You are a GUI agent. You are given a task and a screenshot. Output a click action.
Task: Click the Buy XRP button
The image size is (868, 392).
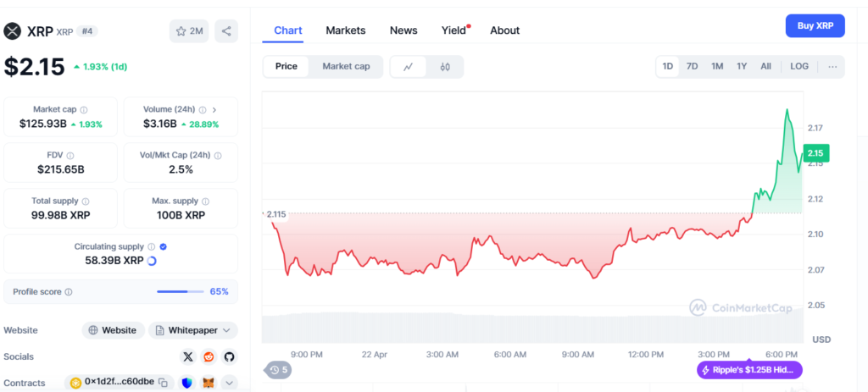coord(815,25)
